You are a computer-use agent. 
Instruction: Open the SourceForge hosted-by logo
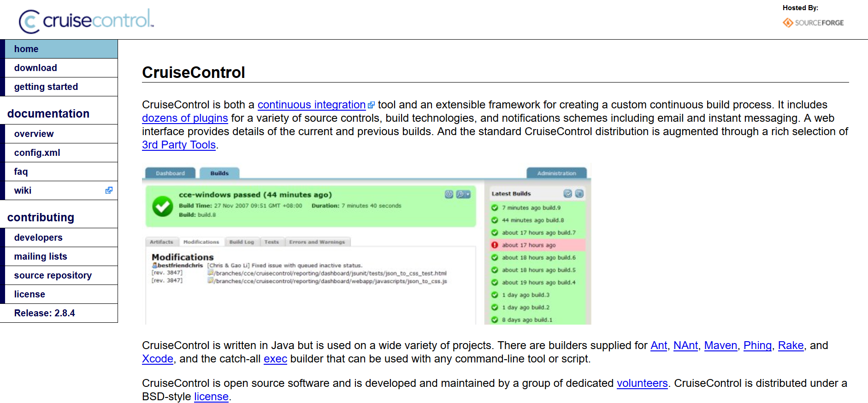pos(813,23)
